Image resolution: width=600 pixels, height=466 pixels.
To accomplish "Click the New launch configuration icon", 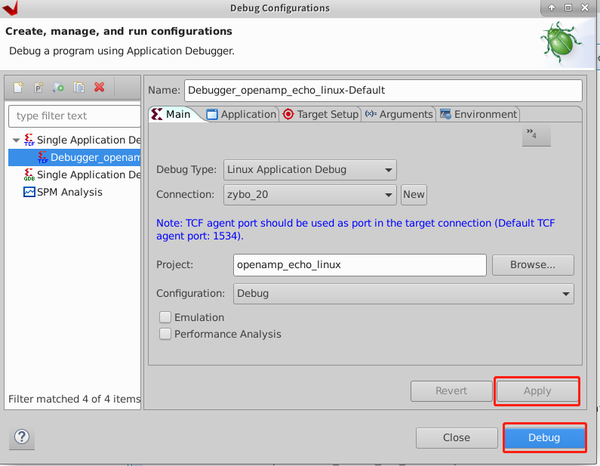I will 18,87.
